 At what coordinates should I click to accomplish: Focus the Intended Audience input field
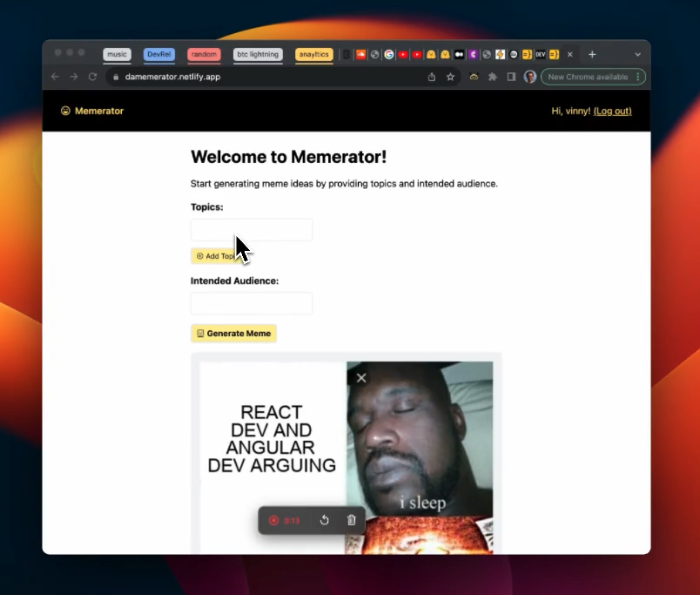click(x=252, y=303)
